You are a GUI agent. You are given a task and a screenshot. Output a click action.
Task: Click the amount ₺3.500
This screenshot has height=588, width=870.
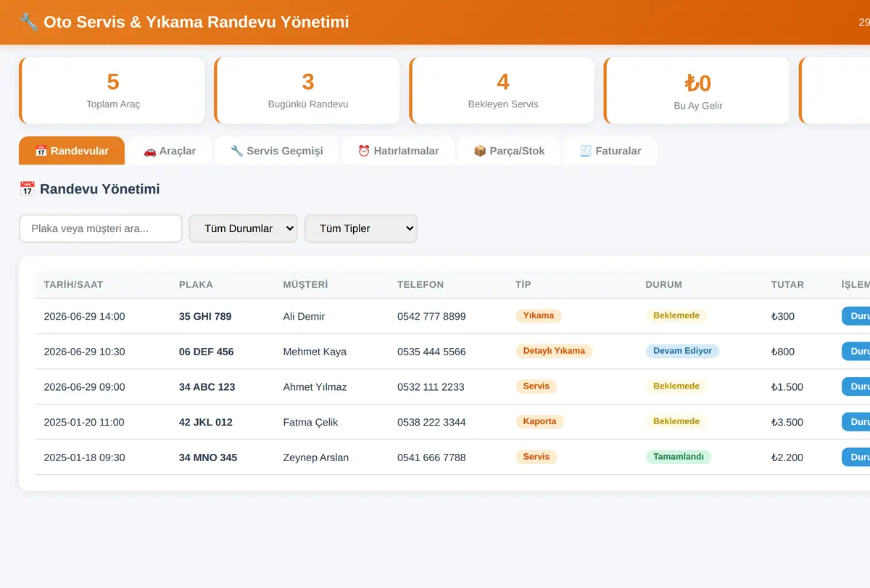787,422
